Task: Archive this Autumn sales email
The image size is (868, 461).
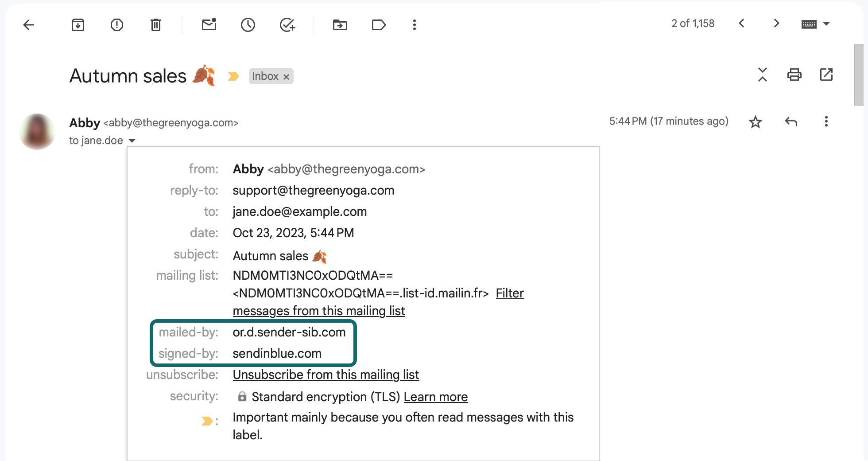Action: [x=78, y=25]
